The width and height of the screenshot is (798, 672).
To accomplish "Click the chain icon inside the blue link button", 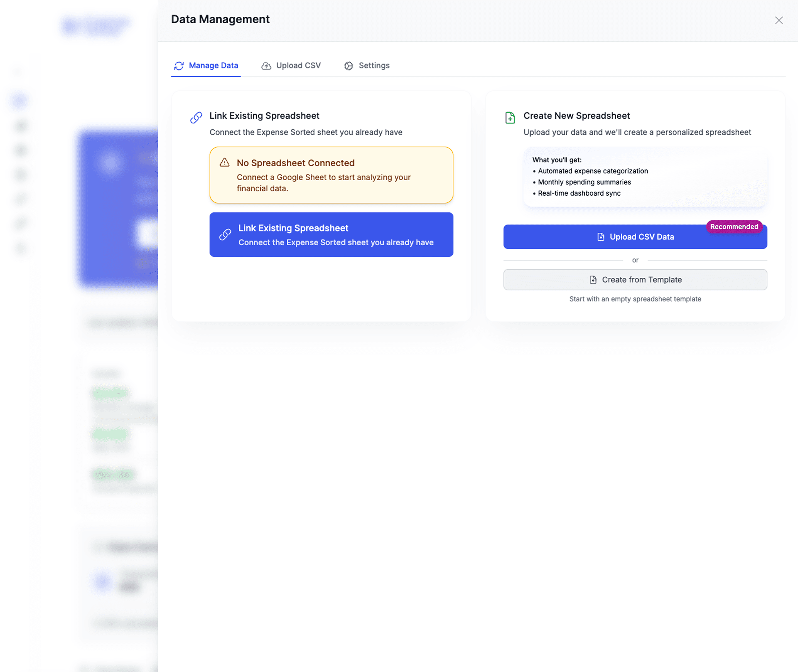I will tap(225, 234).
